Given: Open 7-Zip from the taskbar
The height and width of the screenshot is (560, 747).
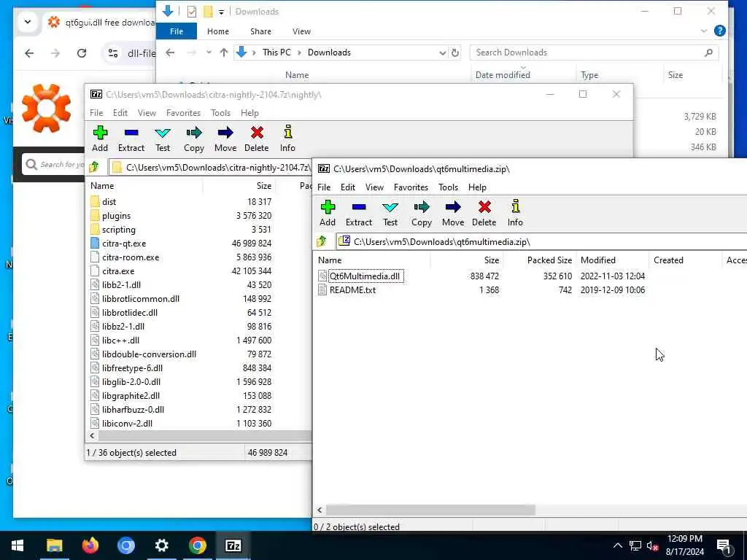Looking at the screenshot, I should pos(233,545).
